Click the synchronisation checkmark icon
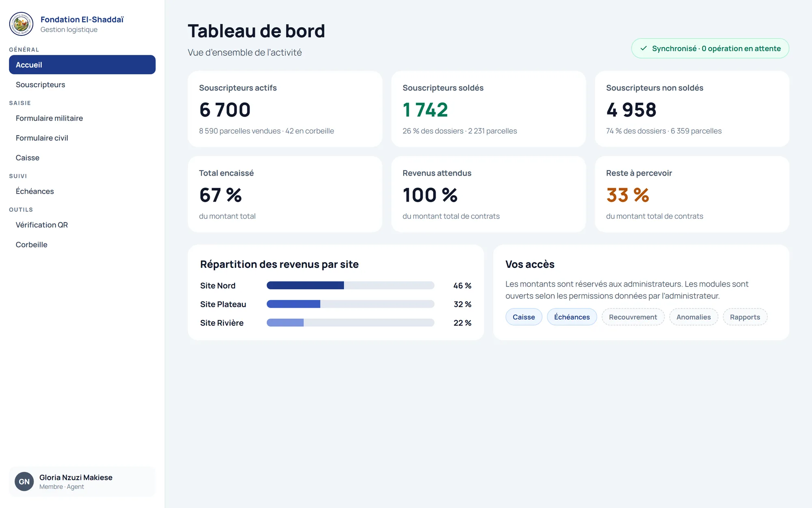 [644, 48]
